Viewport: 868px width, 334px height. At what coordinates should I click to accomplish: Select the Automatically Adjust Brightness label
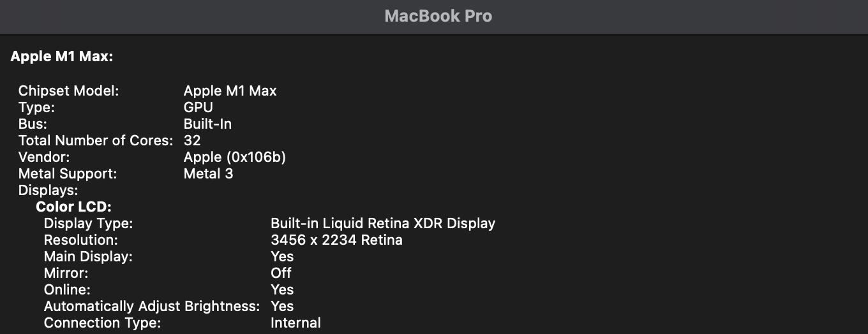tap(152, 307)
